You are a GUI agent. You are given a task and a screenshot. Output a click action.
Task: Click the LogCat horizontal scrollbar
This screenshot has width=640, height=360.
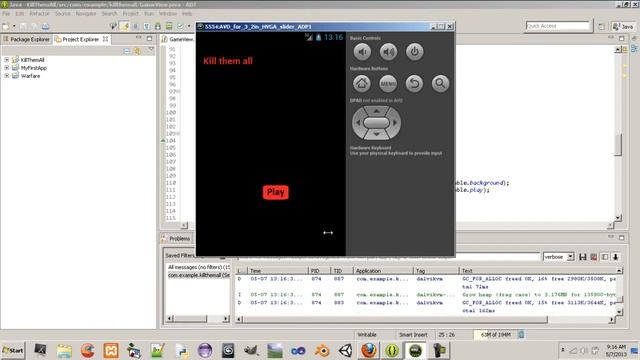coord(395,319)
